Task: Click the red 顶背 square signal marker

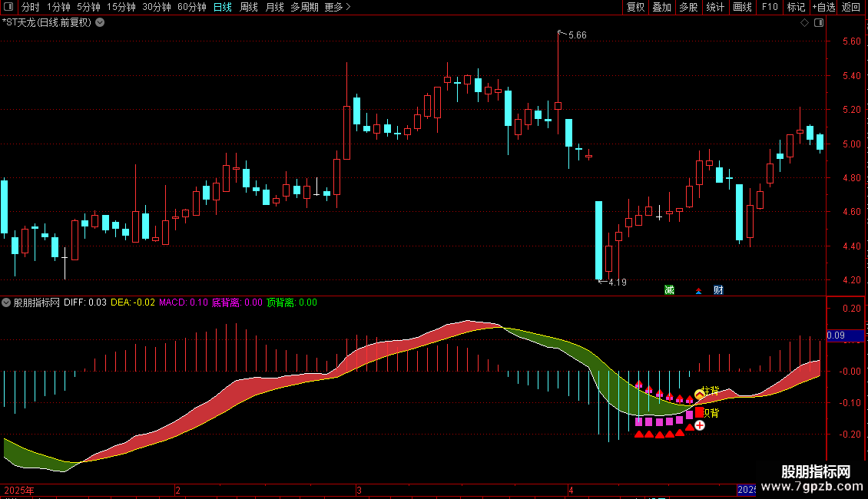Action: [700, 412]
